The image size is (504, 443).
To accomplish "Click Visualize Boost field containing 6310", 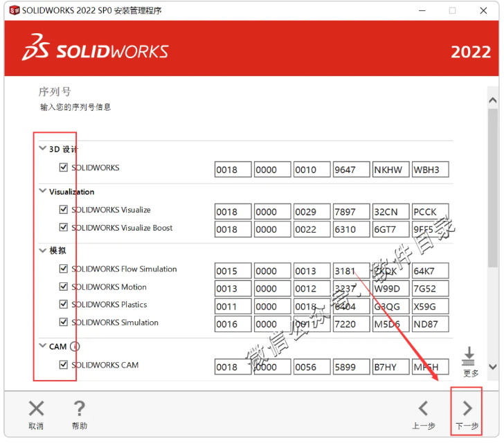I will click(351, 229).
